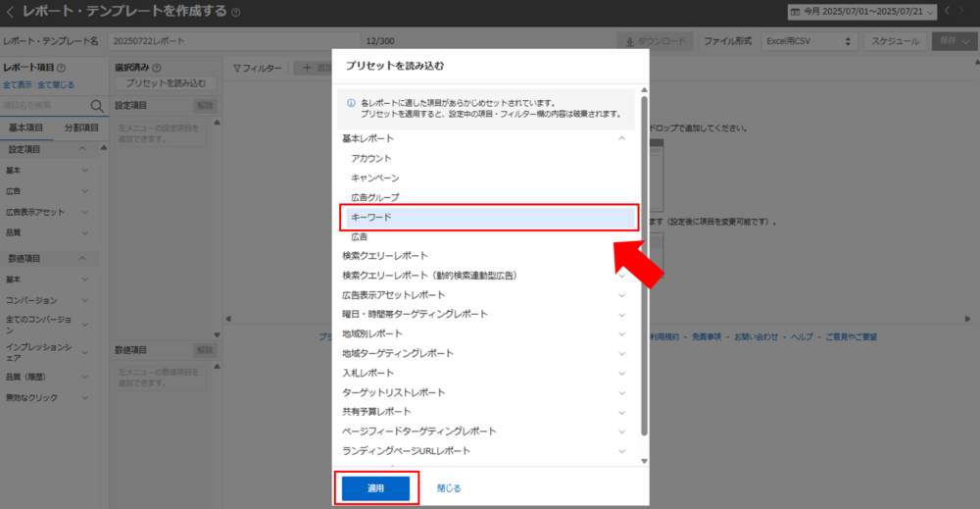Select 広告 preset under 基本レポート
This screenshot has width=980, height=509.
coord(360,237)
